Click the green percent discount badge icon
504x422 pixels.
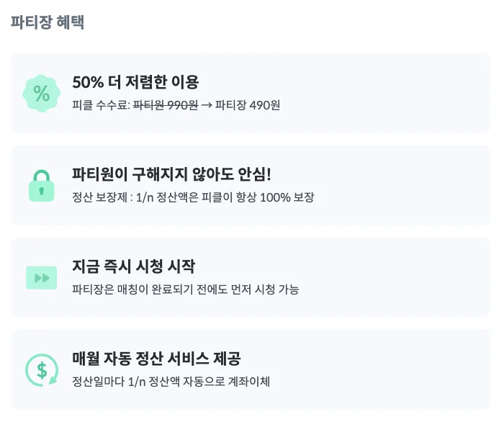42,93
